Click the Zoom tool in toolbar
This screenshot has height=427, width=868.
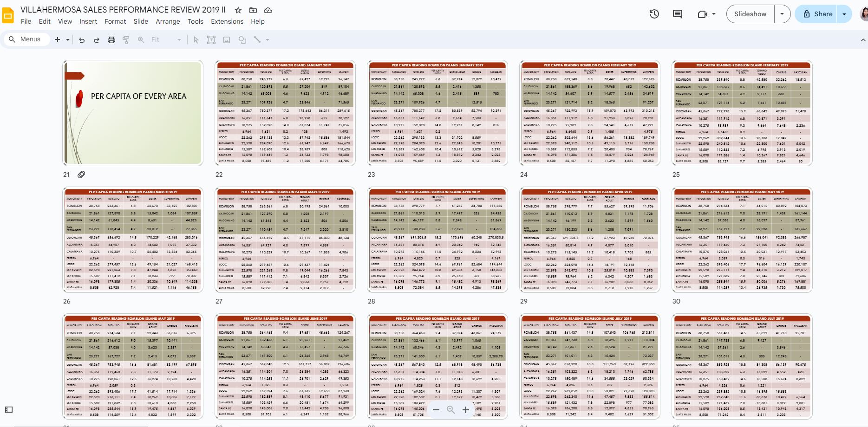point(141,40)
